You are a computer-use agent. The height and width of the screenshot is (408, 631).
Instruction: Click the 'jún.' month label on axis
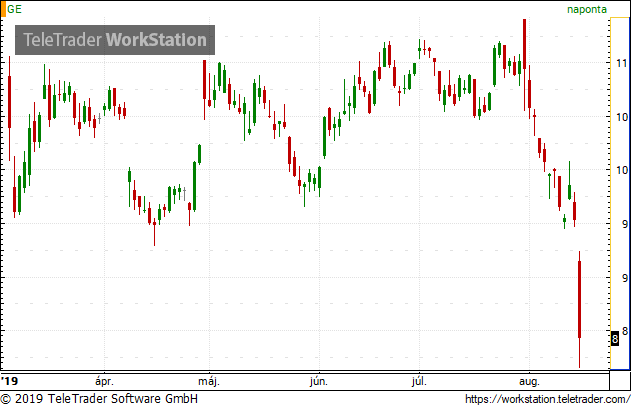point(319,381)
